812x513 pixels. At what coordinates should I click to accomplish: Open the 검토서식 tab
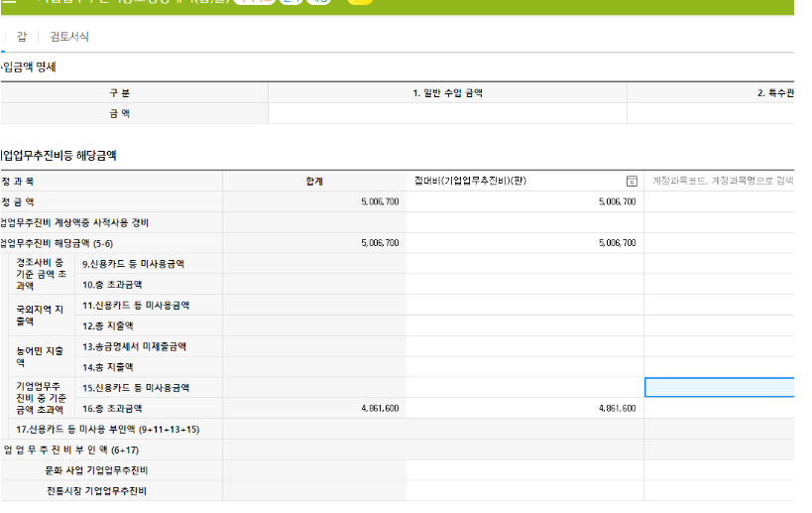click(x=69, y=37)
